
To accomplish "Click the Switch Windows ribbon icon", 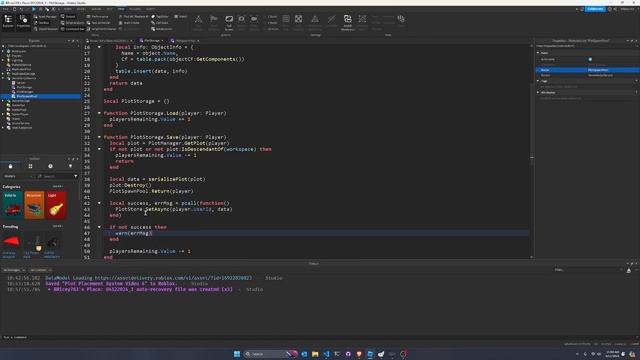I will coord(347,22).
